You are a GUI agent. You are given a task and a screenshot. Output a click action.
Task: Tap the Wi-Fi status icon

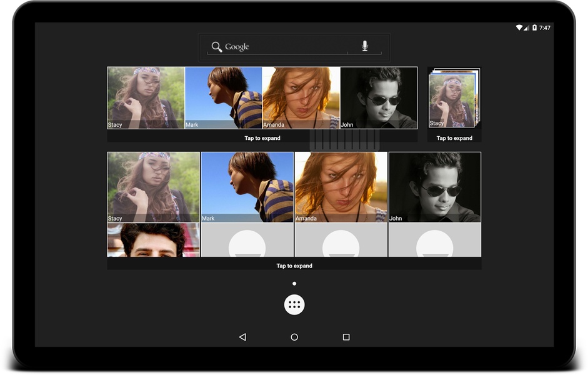519,27
